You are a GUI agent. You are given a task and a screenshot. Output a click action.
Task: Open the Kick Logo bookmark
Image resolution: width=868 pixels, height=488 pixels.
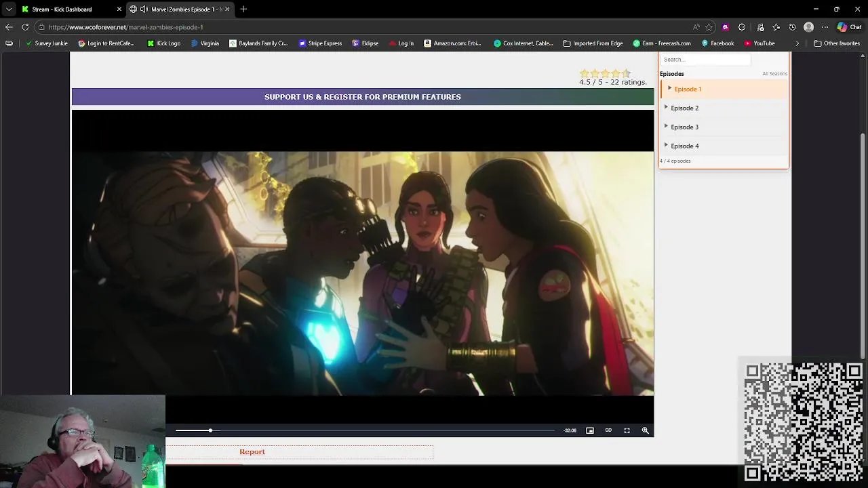pyautogui.click(x=163, y=43)
